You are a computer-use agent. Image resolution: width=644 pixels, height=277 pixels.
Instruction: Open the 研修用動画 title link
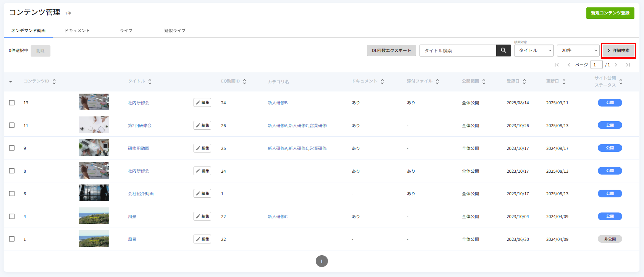tap(139, 148)
